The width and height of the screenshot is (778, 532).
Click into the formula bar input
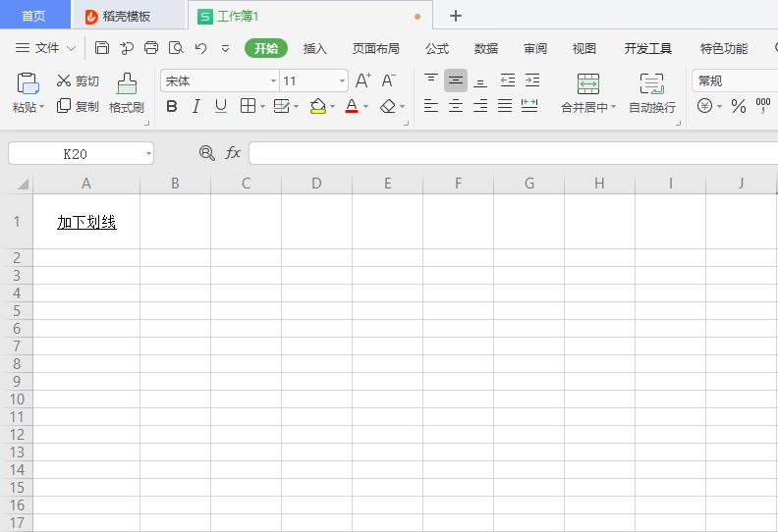[x=513, y=153]
